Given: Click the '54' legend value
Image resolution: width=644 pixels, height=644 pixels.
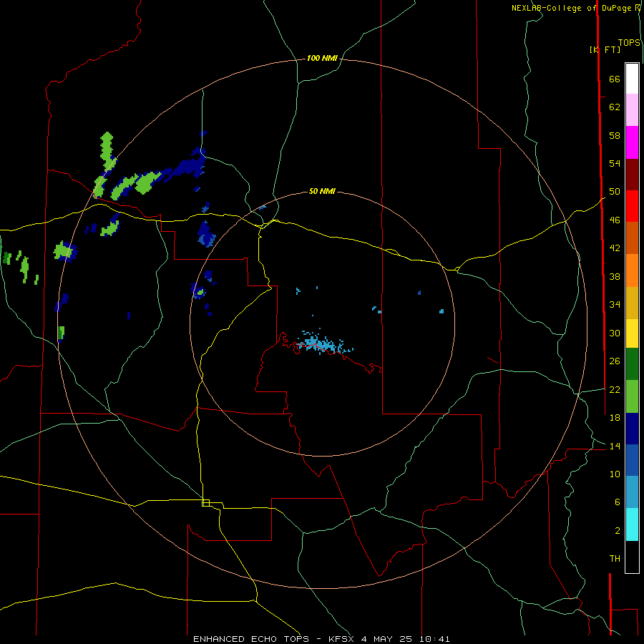Looking at the screenshot, I should pyautogui.click(x=615, y=163).
